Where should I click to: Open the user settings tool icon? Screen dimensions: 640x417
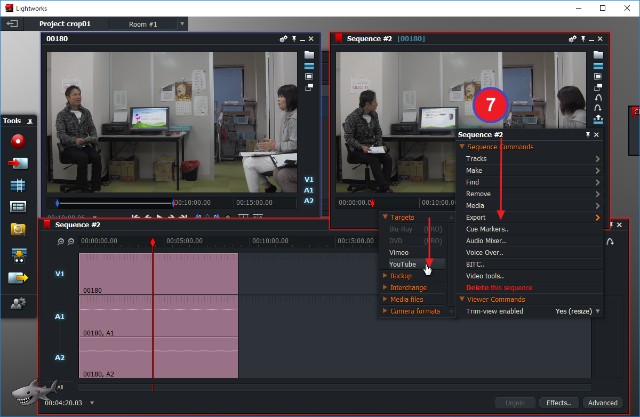(x=18, y=303)
